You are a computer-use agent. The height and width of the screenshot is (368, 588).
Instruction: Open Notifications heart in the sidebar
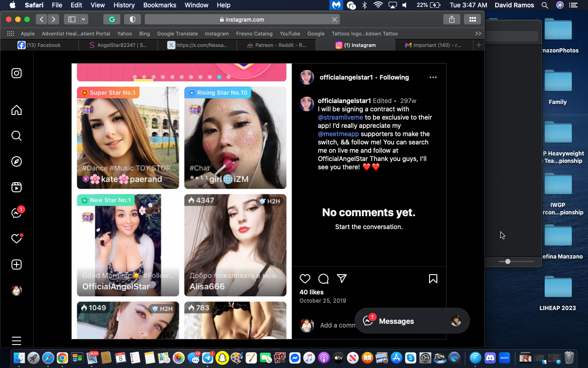(17, 239)
